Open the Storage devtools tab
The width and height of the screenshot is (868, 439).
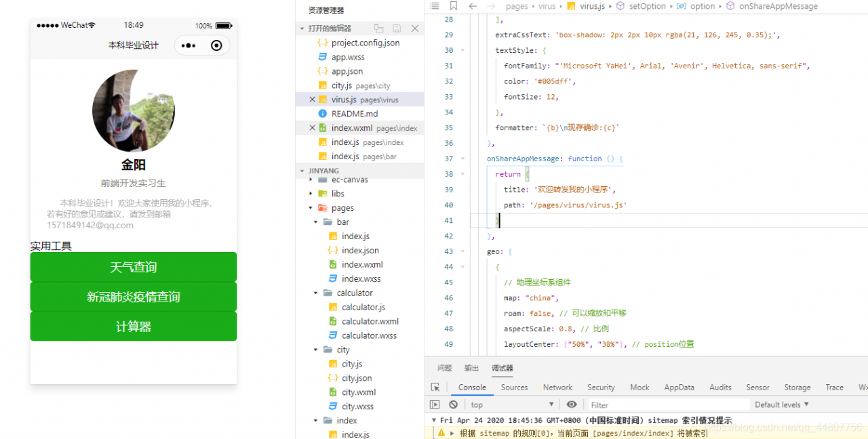[x=797, y=388]
